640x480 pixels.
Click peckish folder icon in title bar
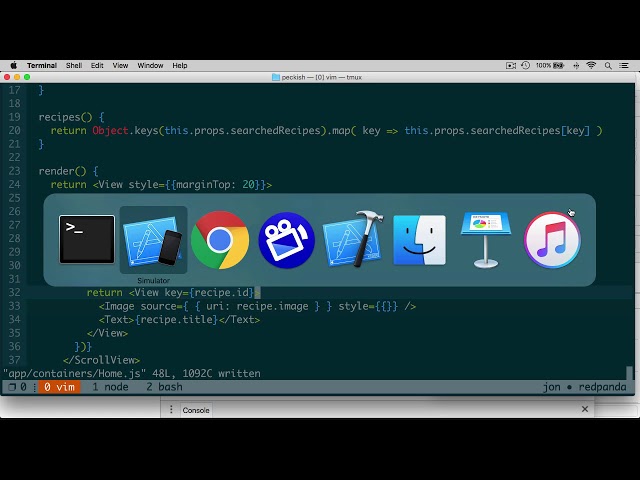(276, 77)
